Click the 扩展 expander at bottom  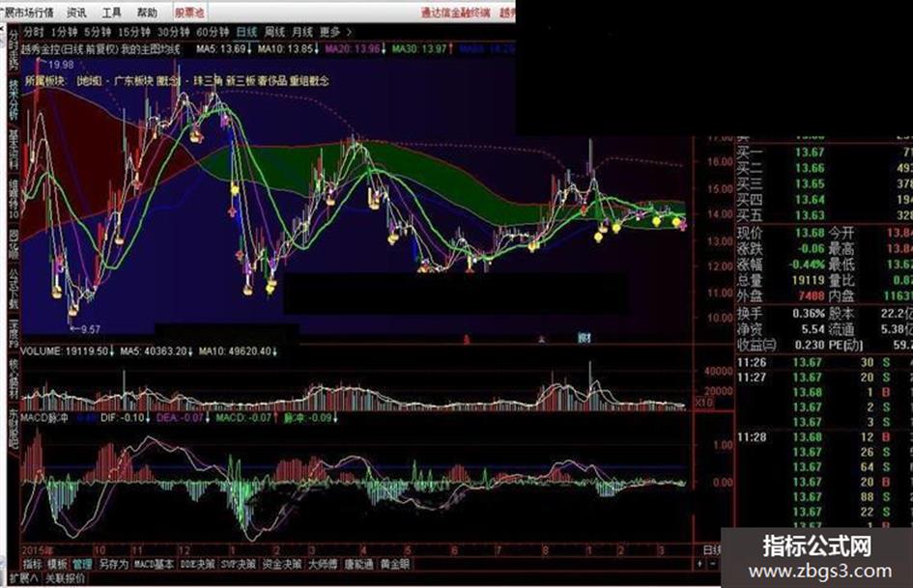(23, 578)
